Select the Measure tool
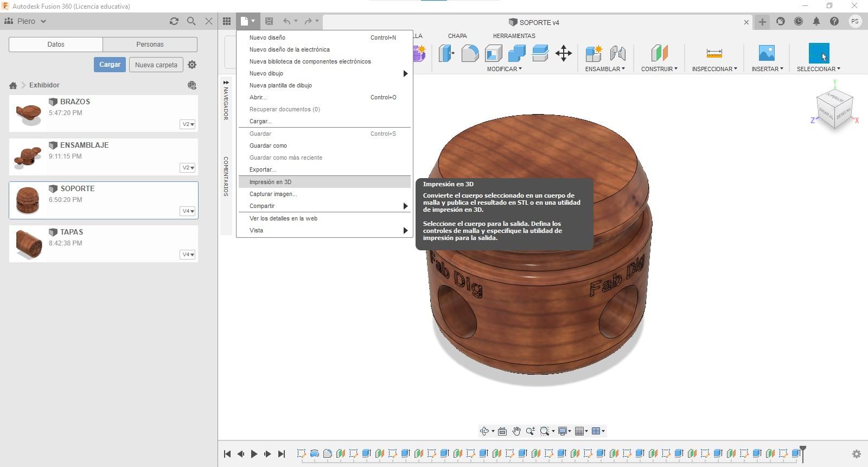The width and height of the screenshot is (868, 467). click(714, 53)
